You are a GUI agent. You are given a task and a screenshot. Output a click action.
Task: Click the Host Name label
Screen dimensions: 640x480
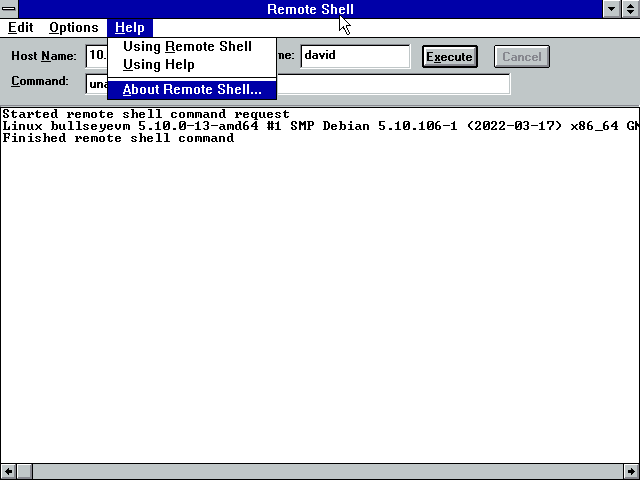44,56
